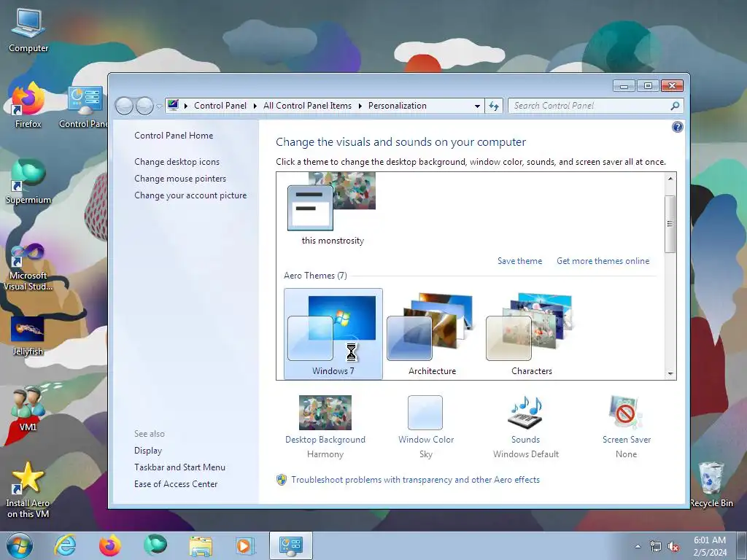This screenshot has height=560, width=747.
Task: Open the Firefox desktop shortcut
Action: click(28, 106)
